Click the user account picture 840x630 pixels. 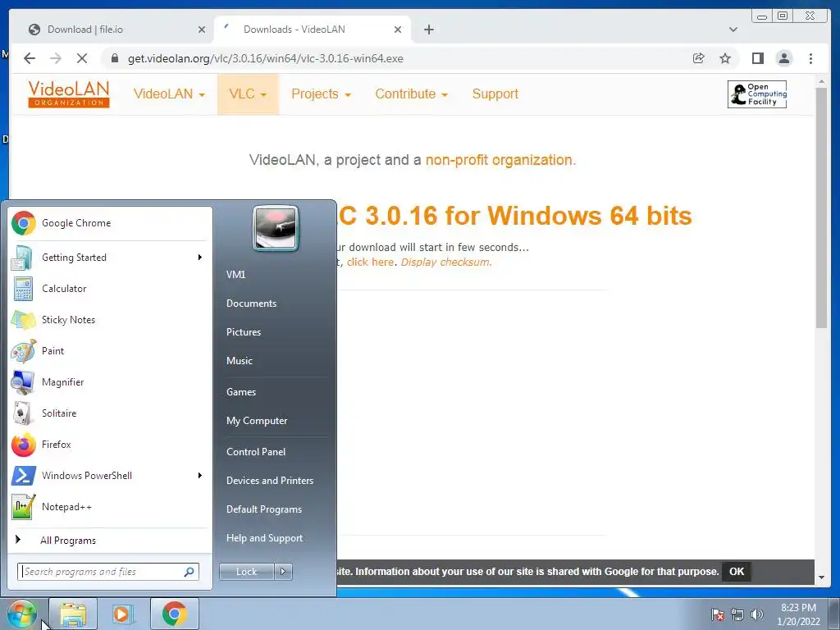pos(276,228)
